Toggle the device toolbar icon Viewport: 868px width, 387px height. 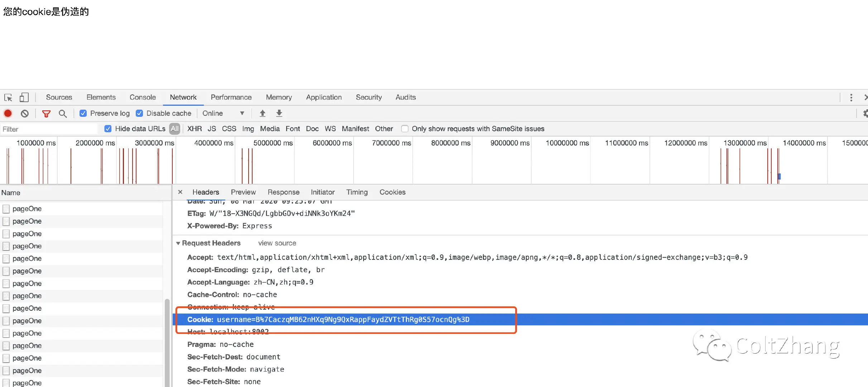pyautogui.click(x=24, y=97)
